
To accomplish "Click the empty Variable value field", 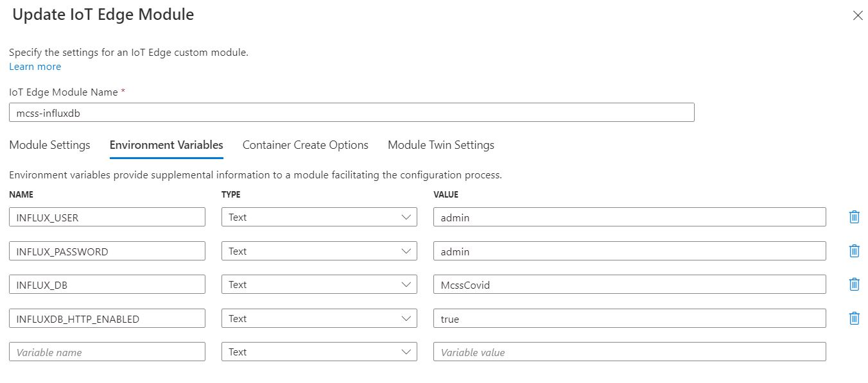I will coord(629,352).
